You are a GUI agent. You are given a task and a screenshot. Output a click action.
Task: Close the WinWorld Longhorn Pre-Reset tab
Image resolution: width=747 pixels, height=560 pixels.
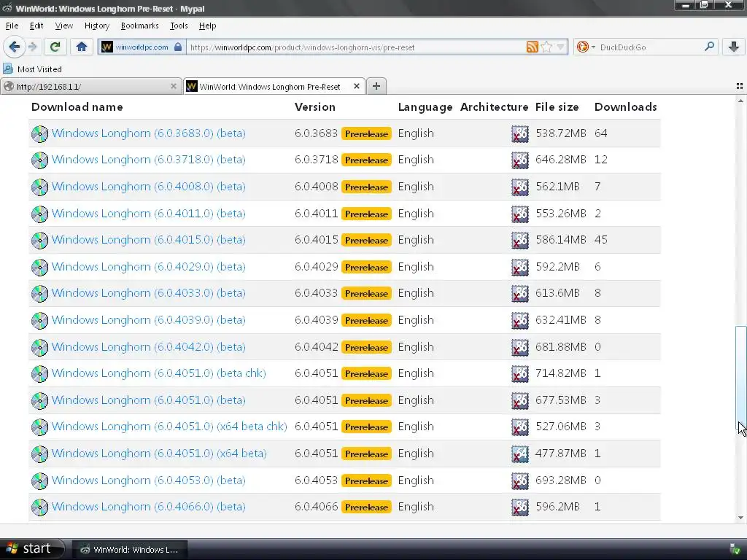[x=356, y=86]
